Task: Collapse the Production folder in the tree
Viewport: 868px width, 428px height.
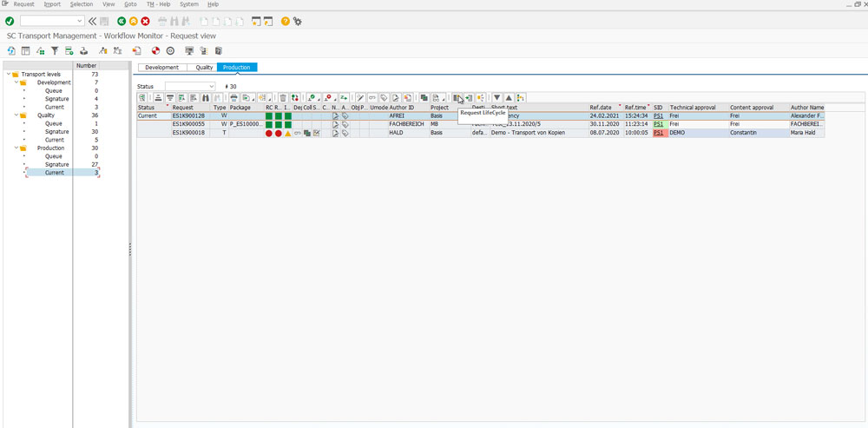Action: (16, 148)
